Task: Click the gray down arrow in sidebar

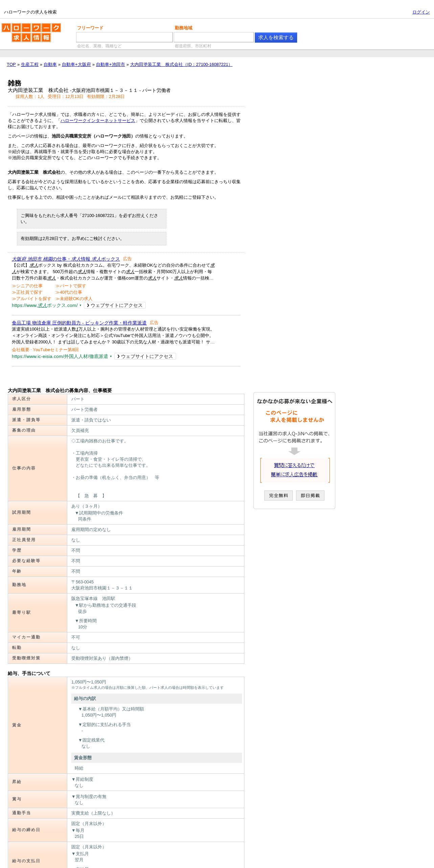Action: pos(294,451)
